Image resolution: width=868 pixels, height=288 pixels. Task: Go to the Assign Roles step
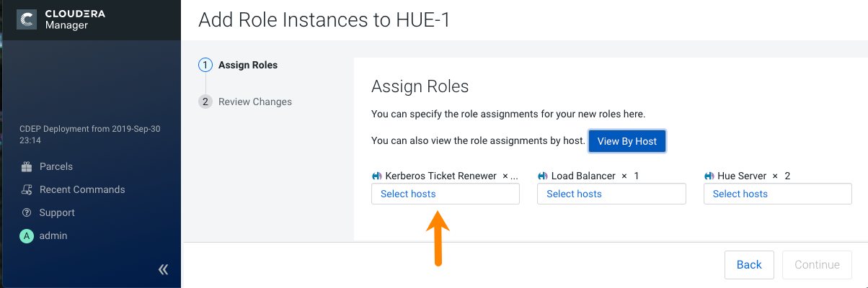[x=247, y=65]
